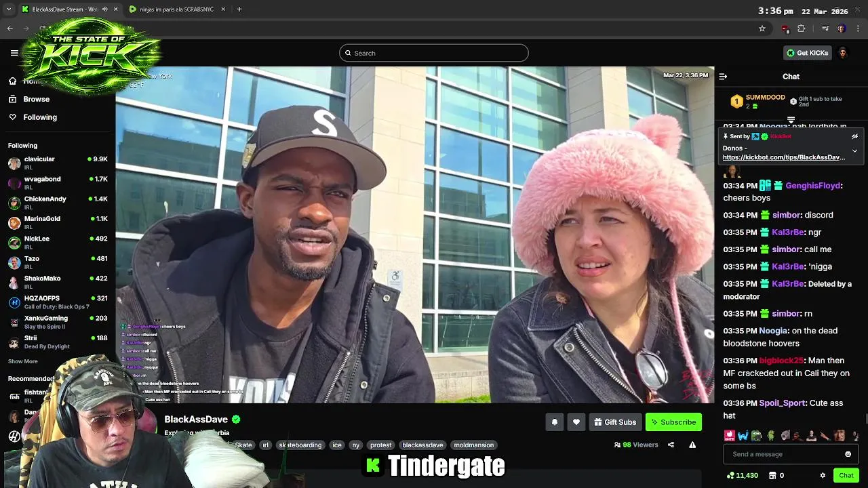Viewport: 868px width, 488px height.
Task: Open the chat shop icon
Action: coord(772,476)
